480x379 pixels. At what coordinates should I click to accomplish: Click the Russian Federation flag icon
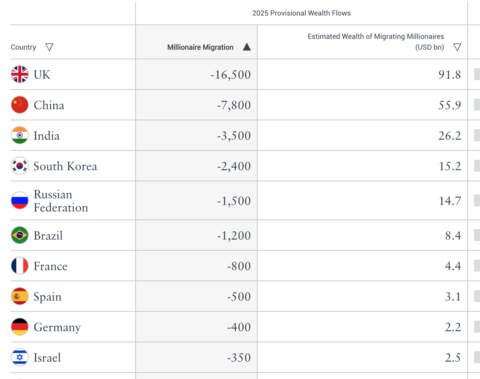point(20,200)
